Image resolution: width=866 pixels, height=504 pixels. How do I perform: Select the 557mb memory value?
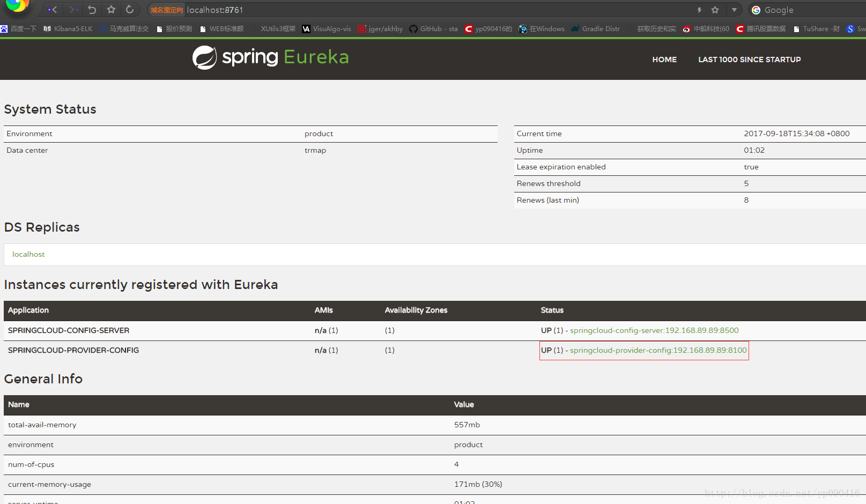(467, 425)
